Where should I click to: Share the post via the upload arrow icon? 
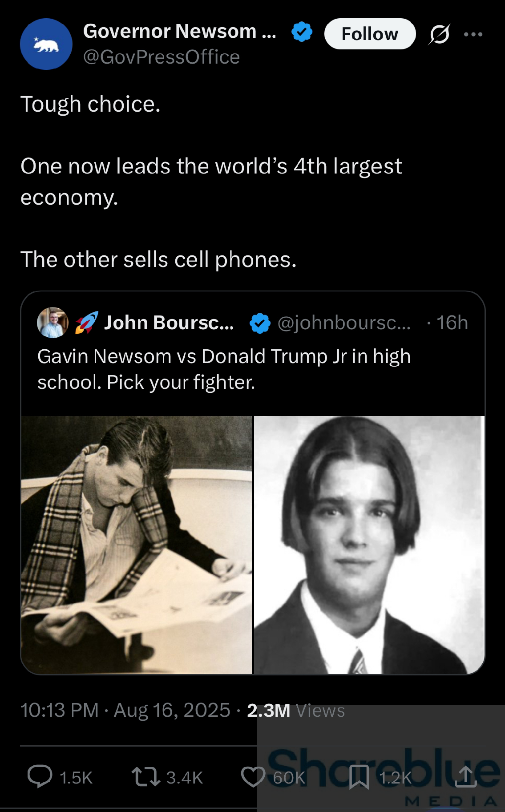click(x=466, y=776)
